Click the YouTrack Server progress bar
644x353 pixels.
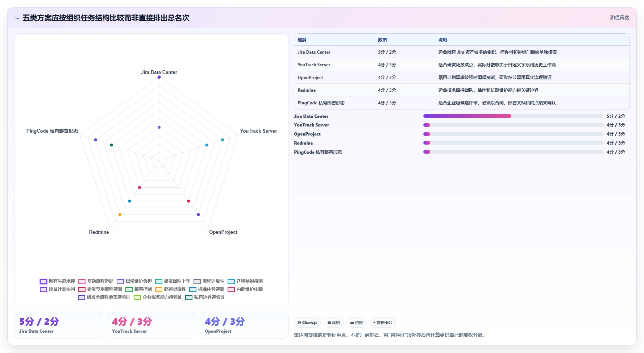(x=513, y=125)
